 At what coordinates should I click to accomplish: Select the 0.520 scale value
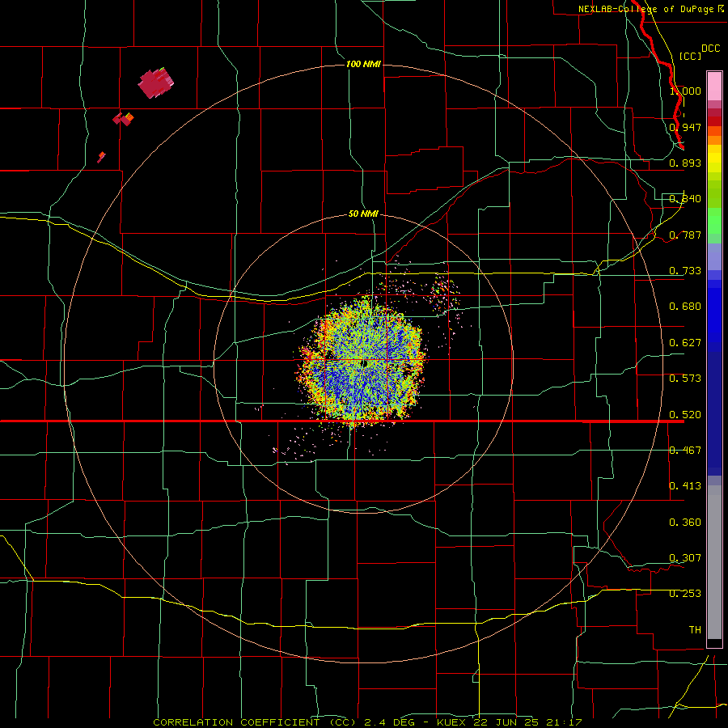pyautogui.click(x=685, y=415)
